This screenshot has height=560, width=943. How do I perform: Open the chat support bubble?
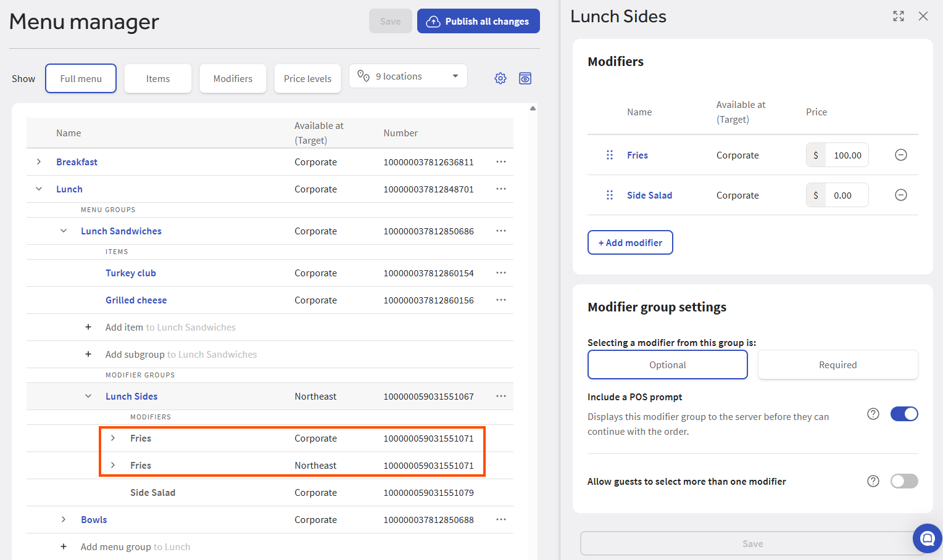(x=927, y=538)
